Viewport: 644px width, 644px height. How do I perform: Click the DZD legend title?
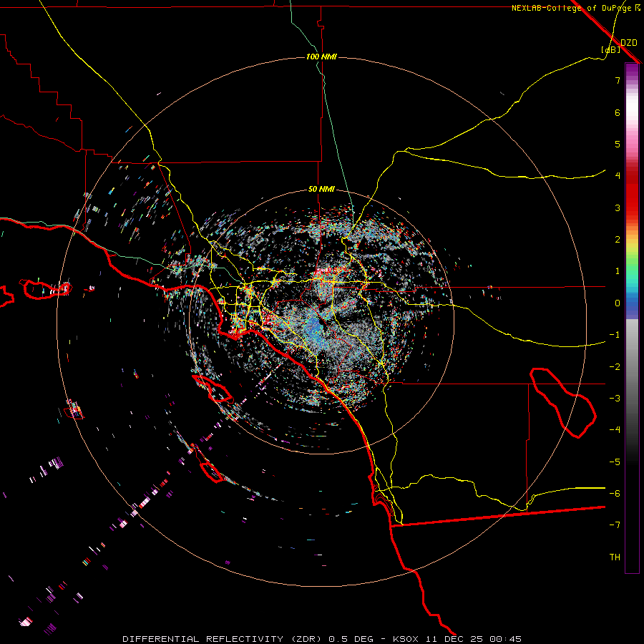[x=629, y=43]
